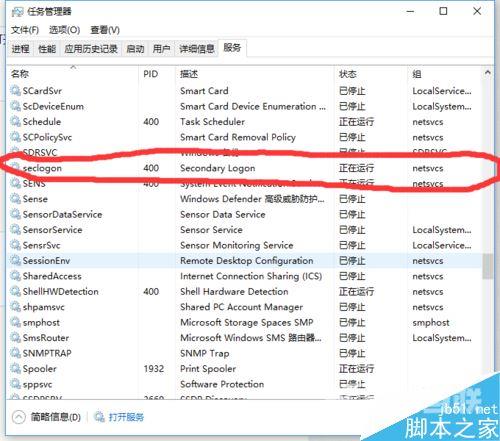This screenshot has height=441, width=500.
Task: Click the vertical scrollbar thumb
Action: click(488, 266)
